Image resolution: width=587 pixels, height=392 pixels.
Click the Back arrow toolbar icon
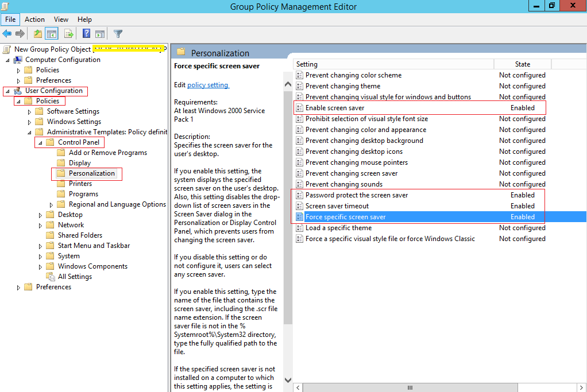click(x=7, y=34)
